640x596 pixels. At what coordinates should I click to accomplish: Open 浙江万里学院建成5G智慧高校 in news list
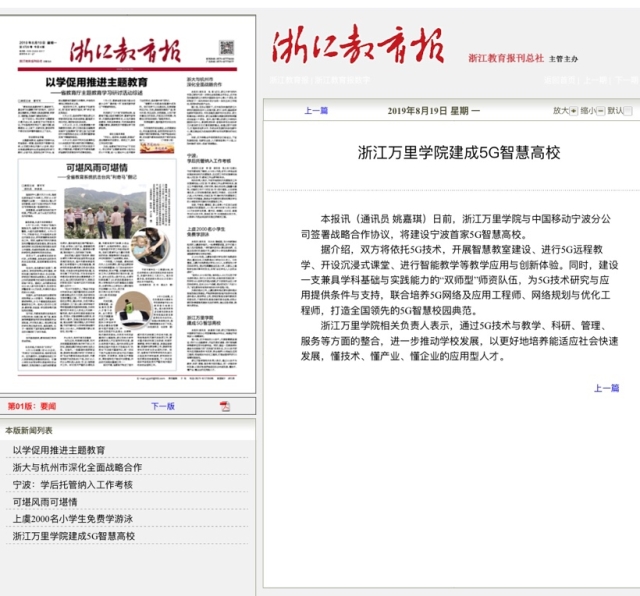click(x=73, y=536)
